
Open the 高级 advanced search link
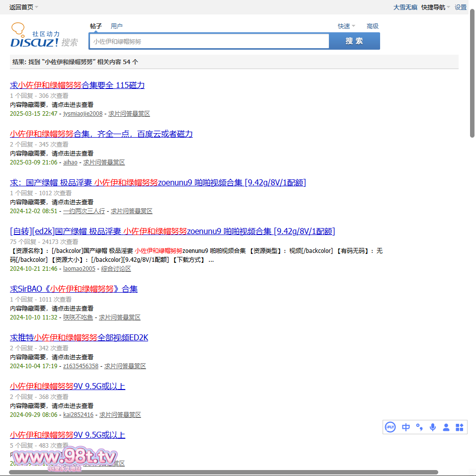click(373, 26)
